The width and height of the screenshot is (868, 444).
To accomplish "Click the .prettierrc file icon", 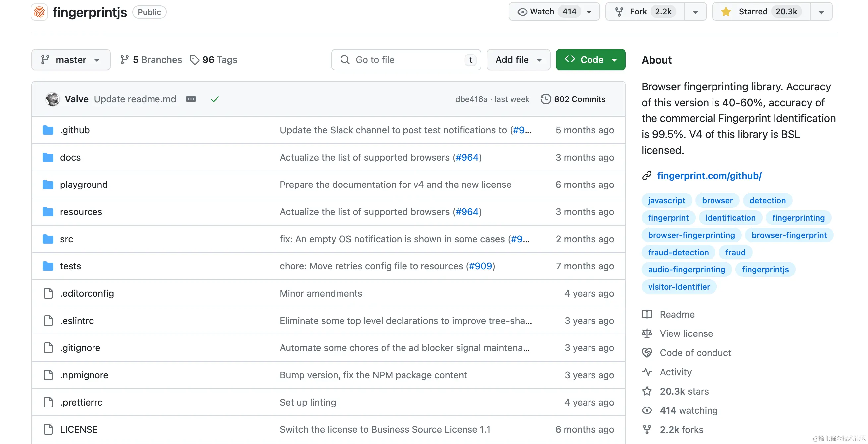I will tap(48, 402).
